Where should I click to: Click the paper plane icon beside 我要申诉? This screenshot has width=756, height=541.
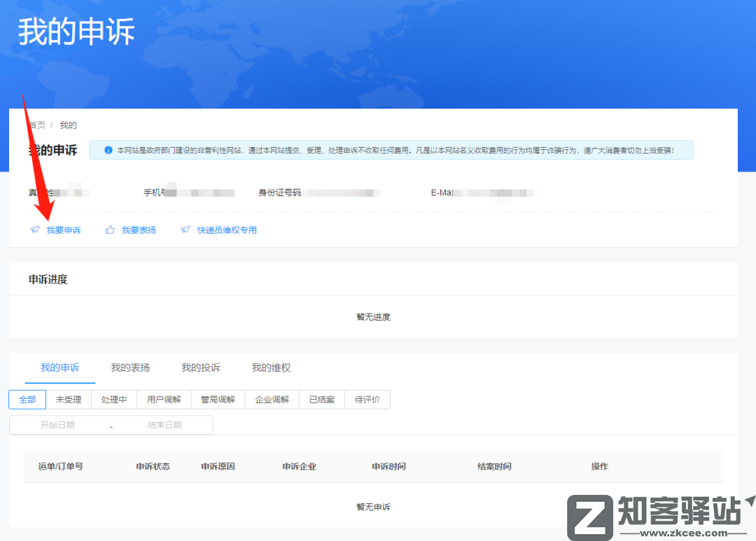34,230
